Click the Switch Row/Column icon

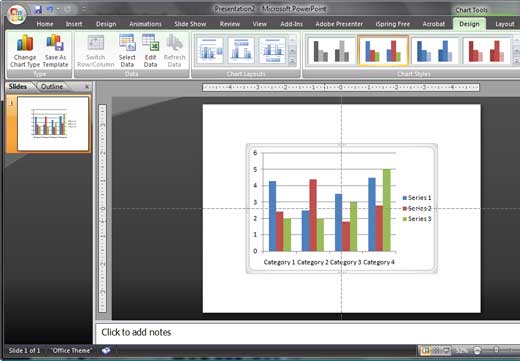(x=96, y=43)
